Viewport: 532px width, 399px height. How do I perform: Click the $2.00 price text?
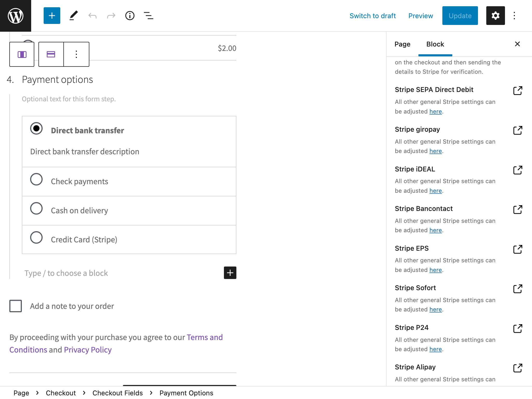pyautogui.click(x=227, y=48)
